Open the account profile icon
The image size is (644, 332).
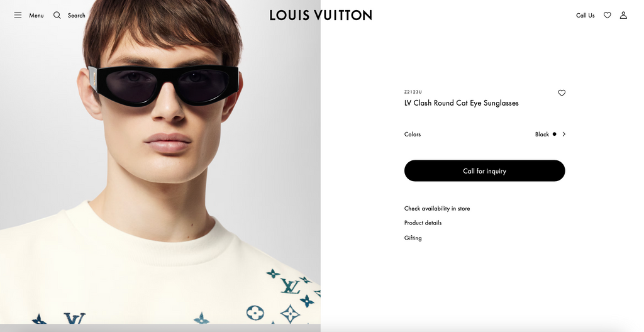623,15
